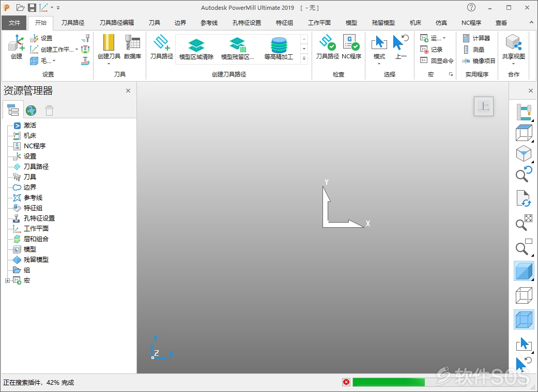
Task: Select 等高精加工 strategy
Action: point(279,49)
